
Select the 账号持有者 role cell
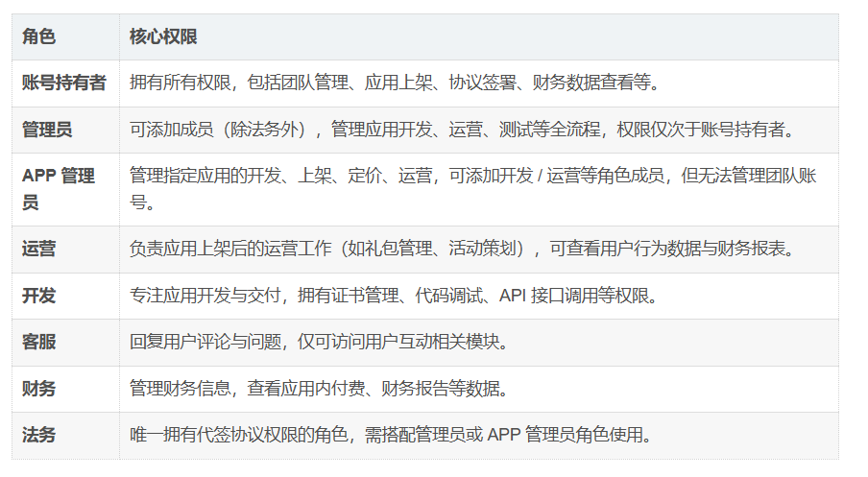coord(65,83)
